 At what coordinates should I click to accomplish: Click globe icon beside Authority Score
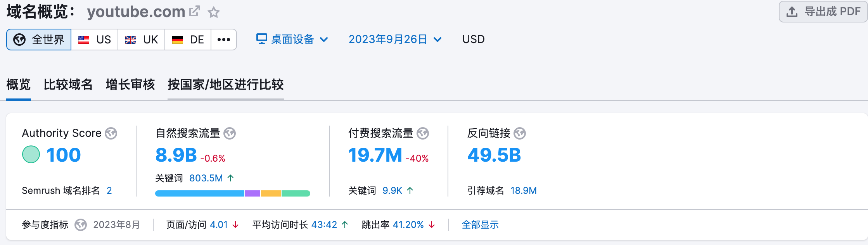(x=111, y=133)
